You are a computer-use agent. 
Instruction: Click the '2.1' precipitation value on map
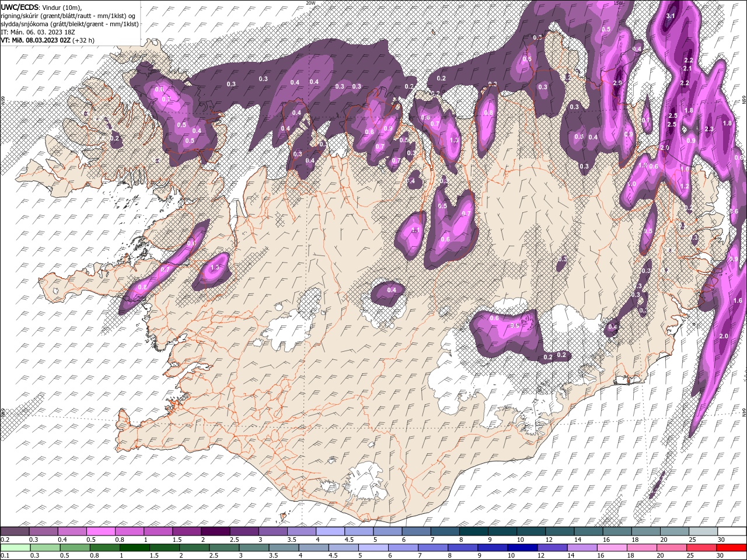tap(687, 69)
